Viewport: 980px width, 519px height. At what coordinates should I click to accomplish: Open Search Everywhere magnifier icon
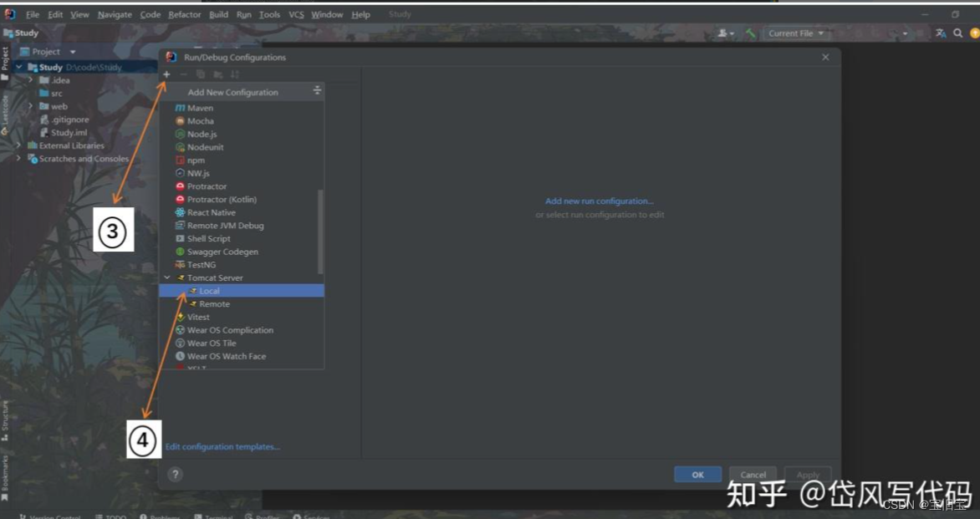(x=958, y=33)
